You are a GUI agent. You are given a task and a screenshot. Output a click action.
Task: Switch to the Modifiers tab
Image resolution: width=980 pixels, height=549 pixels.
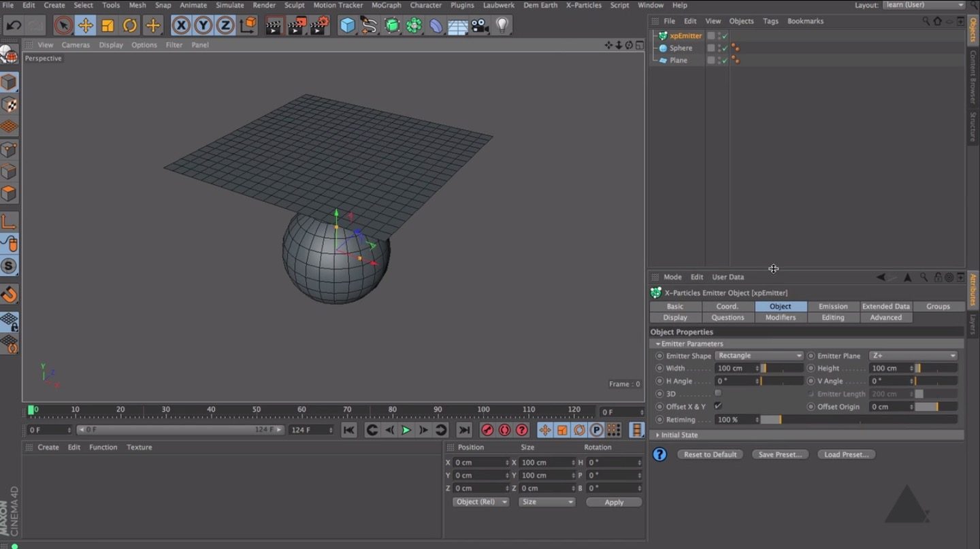(x=781, y=317)
